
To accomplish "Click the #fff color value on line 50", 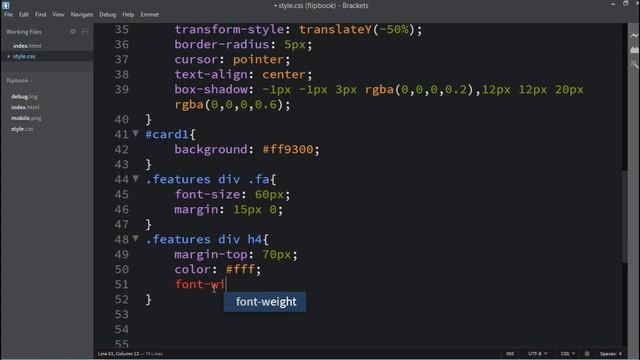I will pos(240,269).
